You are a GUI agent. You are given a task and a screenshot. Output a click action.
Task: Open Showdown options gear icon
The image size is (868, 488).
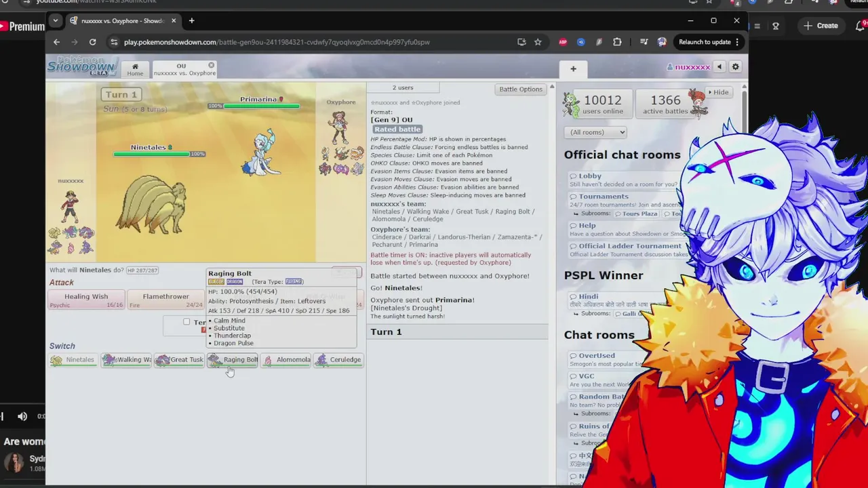[735, 66]
